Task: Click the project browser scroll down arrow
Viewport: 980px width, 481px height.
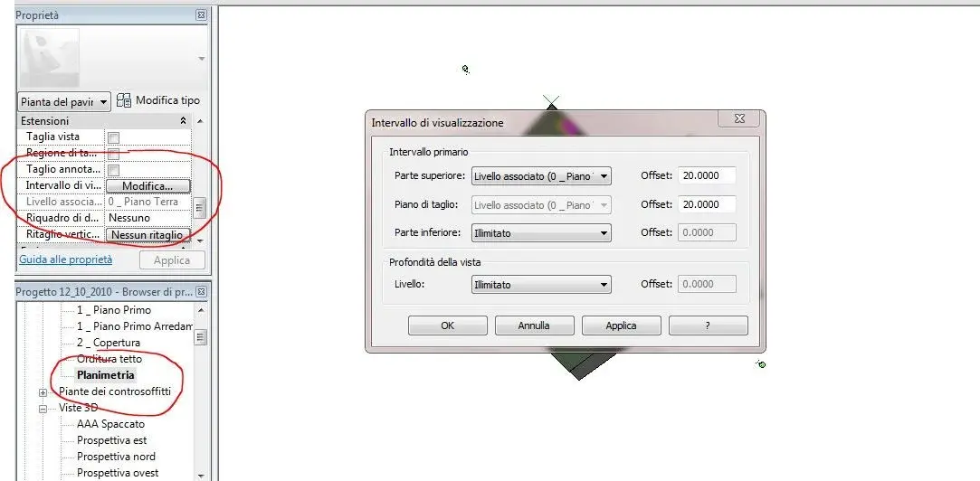Action: (200, 475)
